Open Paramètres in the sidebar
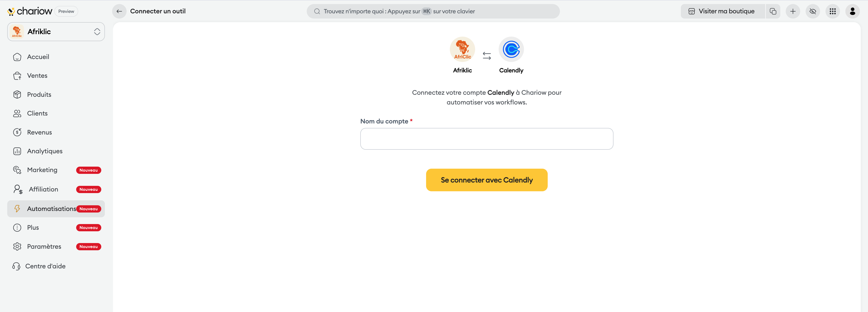Screen dimensions: 868x312 (44, 246)
